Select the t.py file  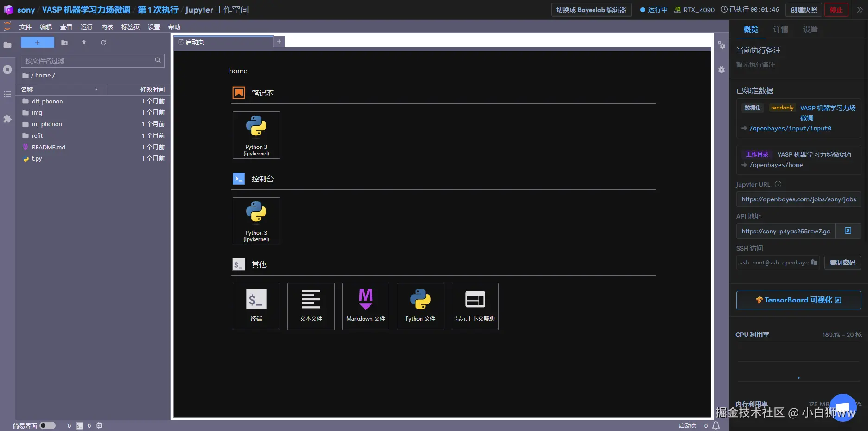93,159
